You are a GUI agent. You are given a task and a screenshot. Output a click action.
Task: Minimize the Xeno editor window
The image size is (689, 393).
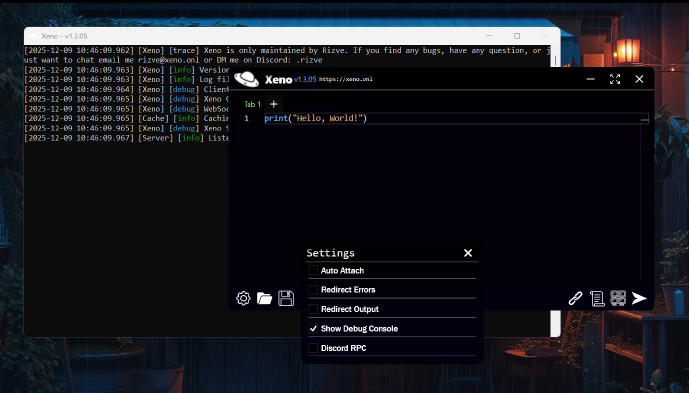pos(591,79)
